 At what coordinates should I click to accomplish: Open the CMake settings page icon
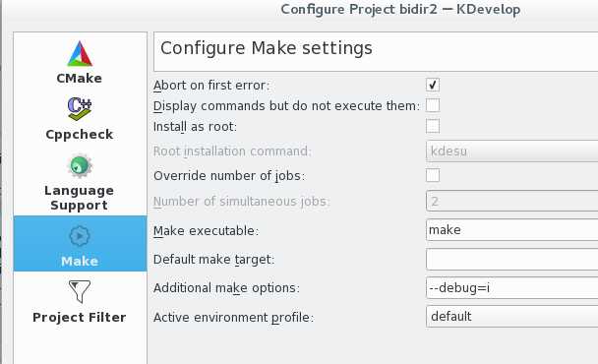[80, 54]
